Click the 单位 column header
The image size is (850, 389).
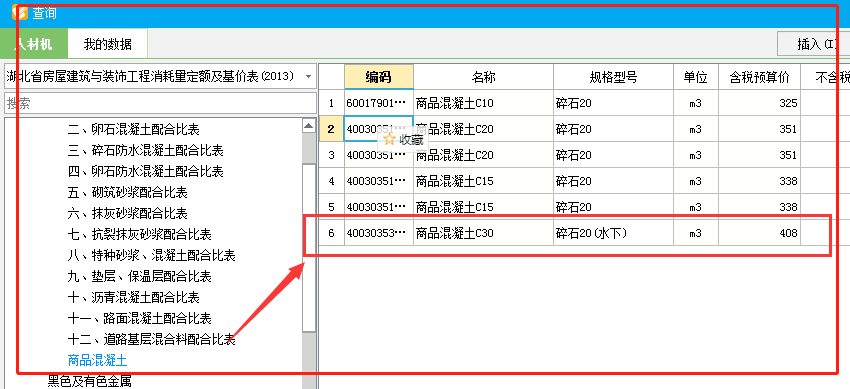click(696, 77)
